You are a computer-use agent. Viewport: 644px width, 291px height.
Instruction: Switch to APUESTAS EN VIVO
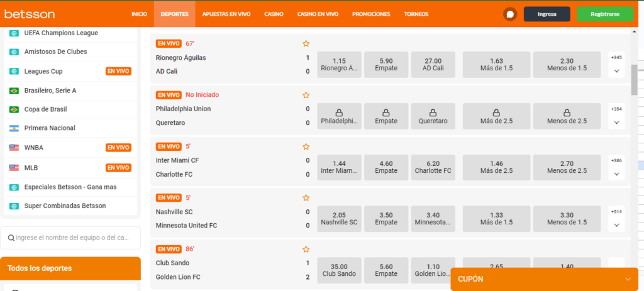pos(226,14)
